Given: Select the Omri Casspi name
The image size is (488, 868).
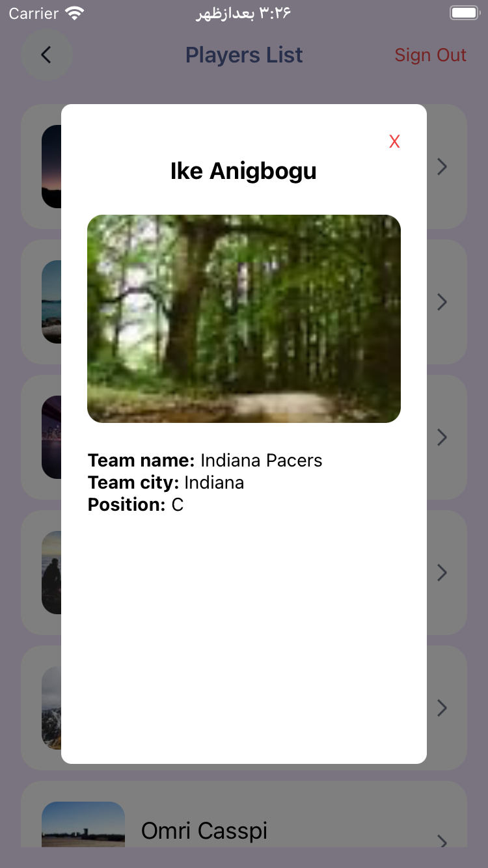Looking at the screenshot, I should (x=204, y=831).
